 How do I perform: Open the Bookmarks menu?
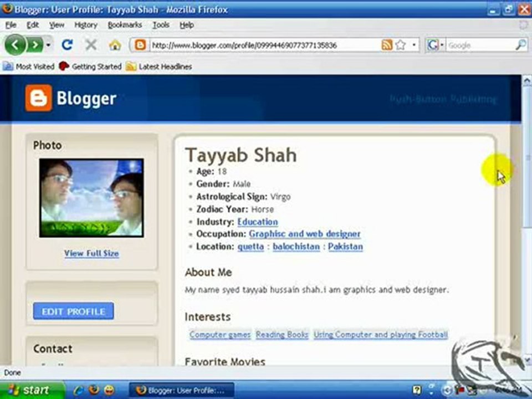tap(125, 25)
